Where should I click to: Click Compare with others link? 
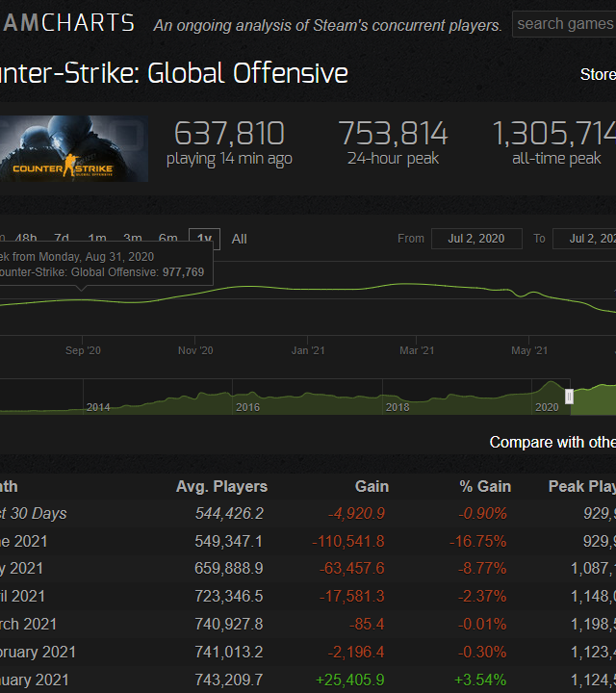(552, 443)
